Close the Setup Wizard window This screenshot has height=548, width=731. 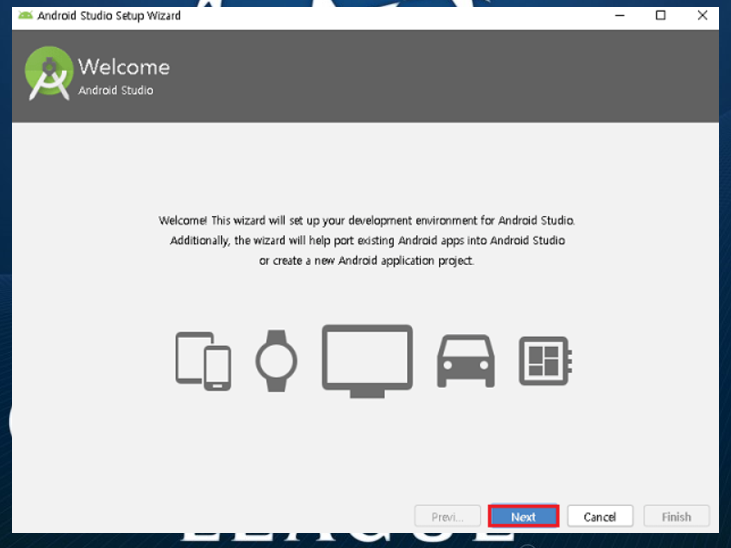point(703,15)
